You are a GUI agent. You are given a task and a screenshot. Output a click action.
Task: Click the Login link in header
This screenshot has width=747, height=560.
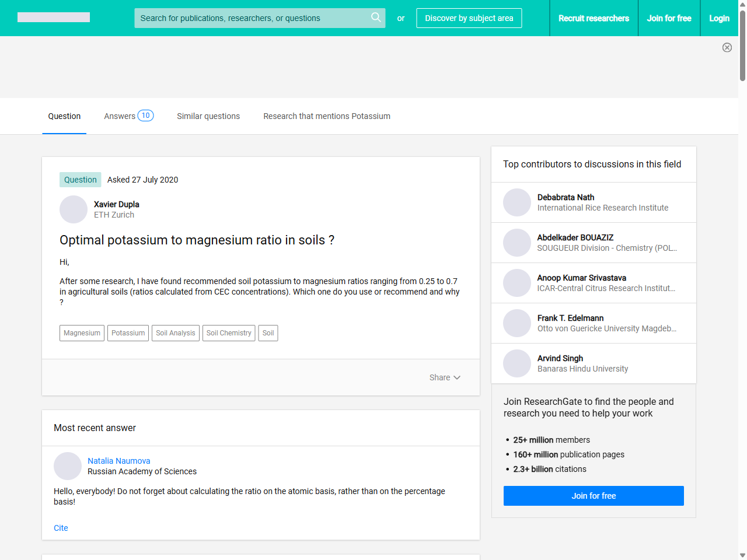719,18
